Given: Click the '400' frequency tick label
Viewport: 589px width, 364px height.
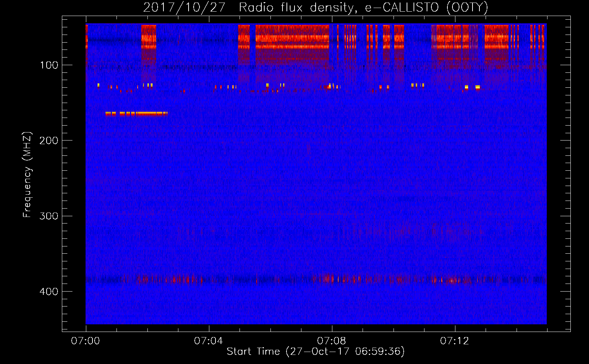Looking at the screenshot, I should click(49, 292).
